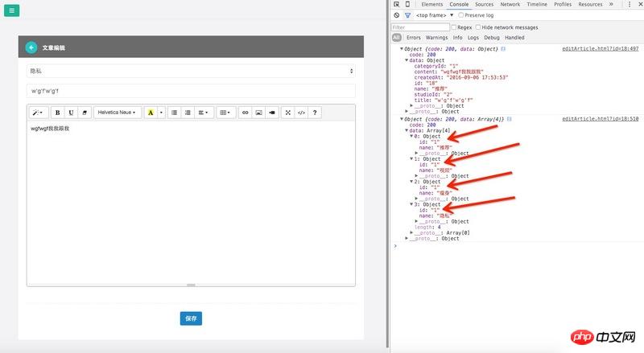Filter console by Debug
The width and height of the screenshot is (644, 353).
click(492, 37)
